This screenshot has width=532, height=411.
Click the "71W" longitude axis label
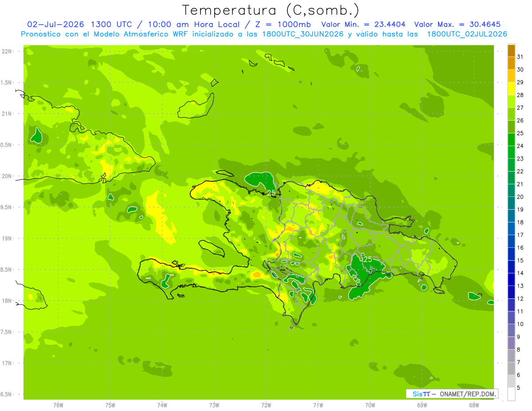point(318,405)
